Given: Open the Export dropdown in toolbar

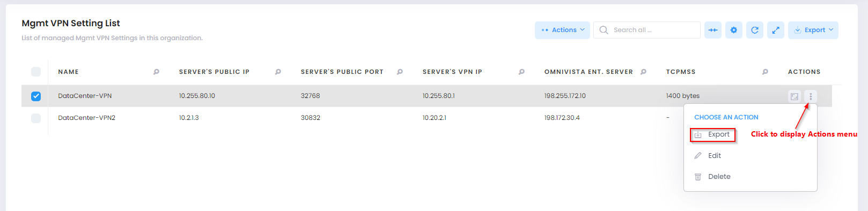Looking at the screenshot, I should point(813,30).
